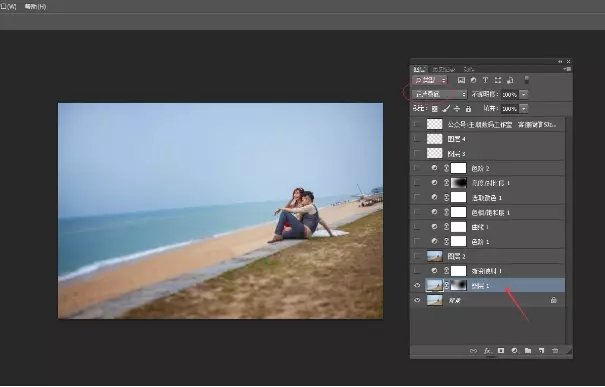This screenshot has height=387, width=605.
Task: Click the lock image pixels brush icon
Action: tap(446, 109)
